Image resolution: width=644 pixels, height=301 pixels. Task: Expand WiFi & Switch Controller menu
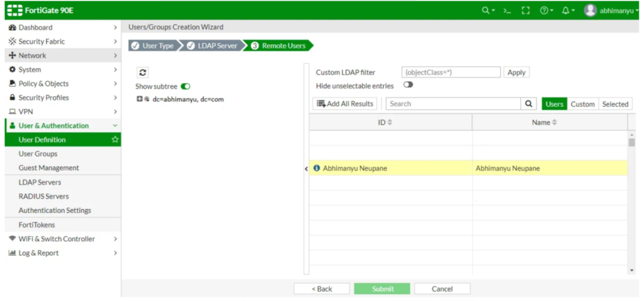coord(63,239)
